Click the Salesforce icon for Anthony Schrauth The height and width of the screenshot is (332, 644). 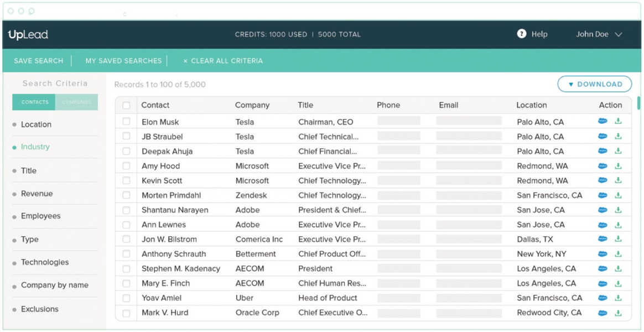(603, 254)
